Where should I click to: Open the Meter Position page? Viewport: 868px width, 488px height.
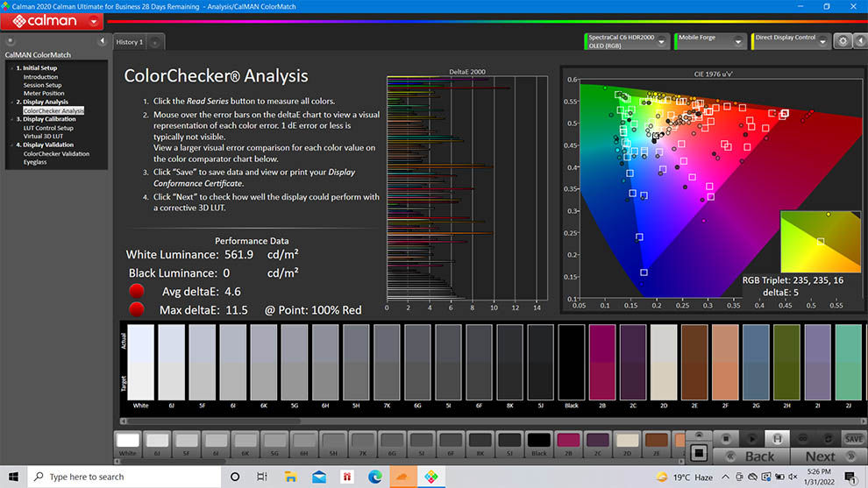44,94
